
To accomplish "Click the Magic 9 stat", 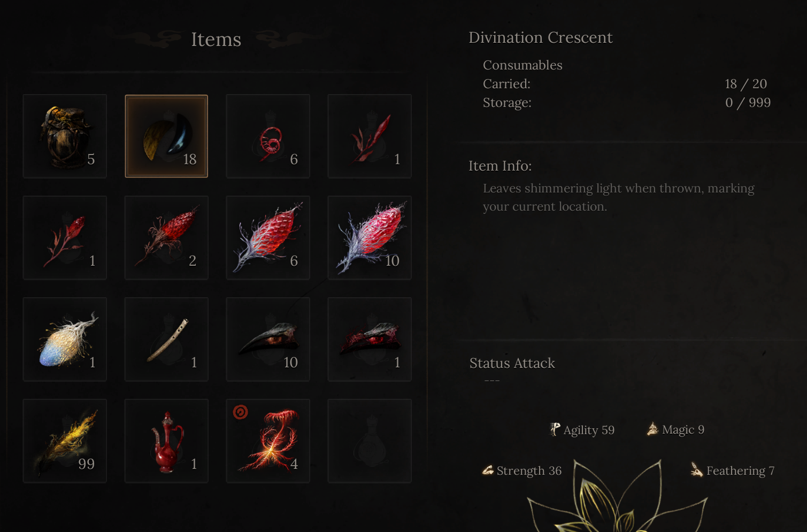I will pos(676,429).
